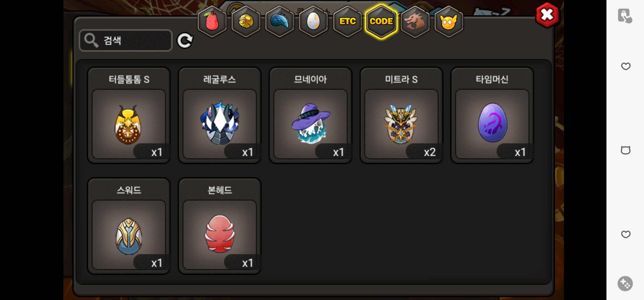
Task: Select the 스워드 egg item
Action: tap(129, 226)
